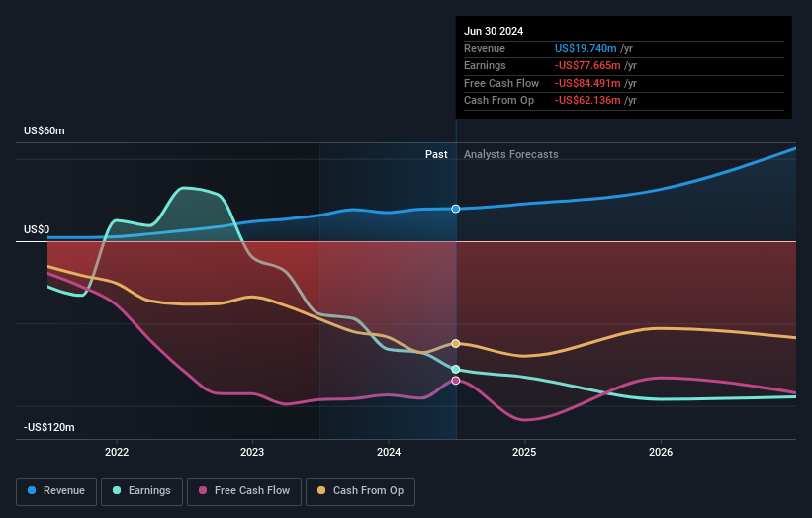Screen dimensions: 812x518
Task: Toggle the Cash From Op legend button
Action: point(360,491)
